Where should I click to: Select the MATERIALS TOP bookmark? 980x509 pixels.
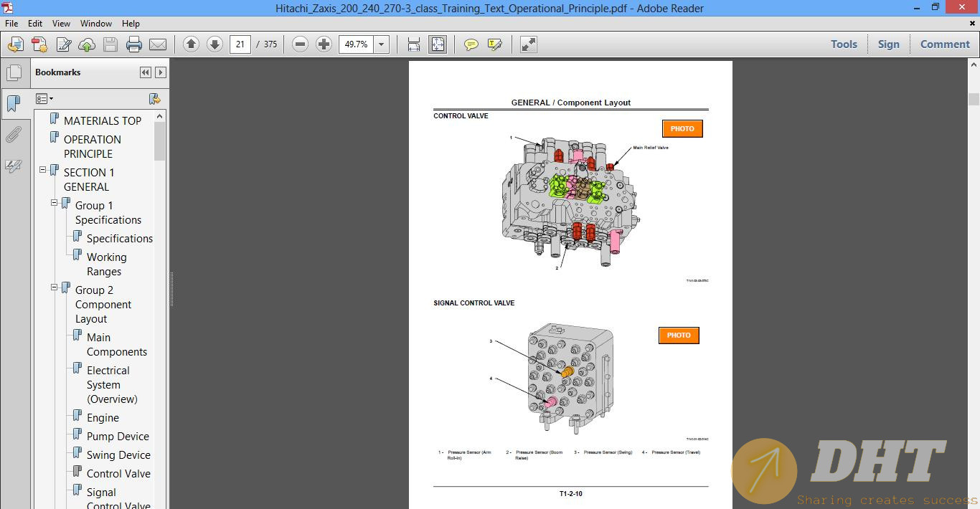pos(103,121)
